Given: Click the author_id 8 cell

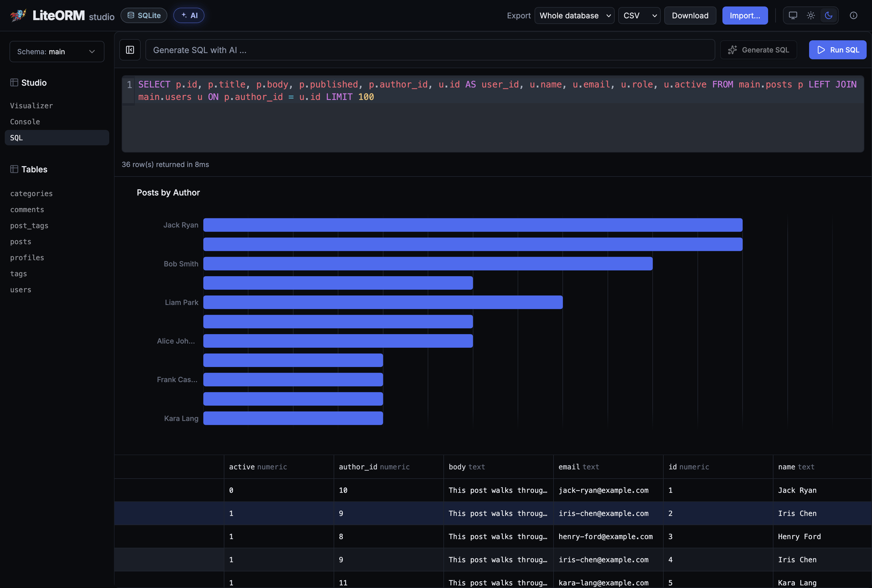Looking at the screenshot, I should (388, 537).
